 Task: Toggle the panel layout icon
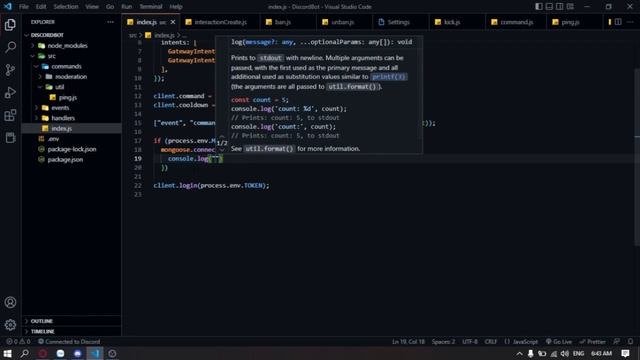click(x=549, y=7)
